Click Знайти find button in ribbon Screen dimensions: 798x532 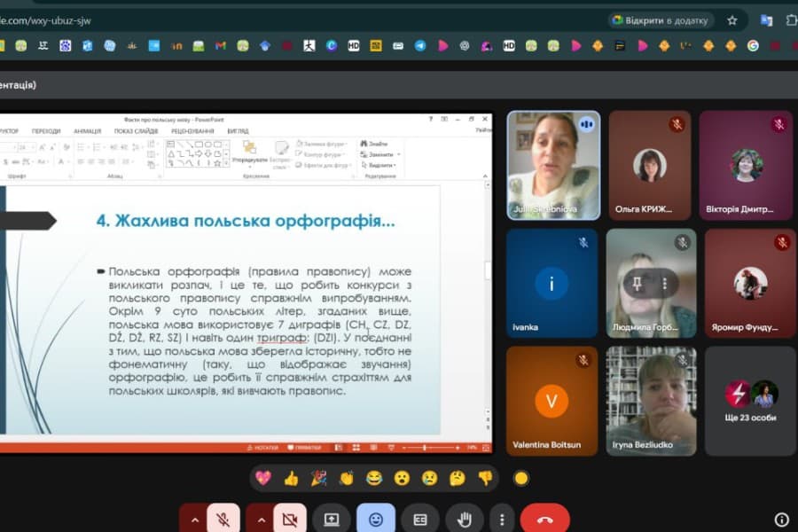[x=374, y=144]
